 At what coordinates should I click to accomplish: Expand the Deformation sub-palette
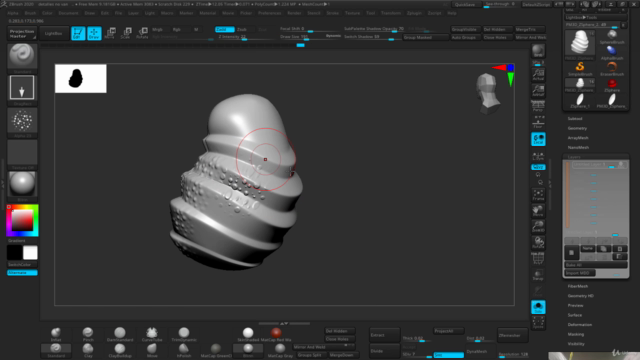580,324
